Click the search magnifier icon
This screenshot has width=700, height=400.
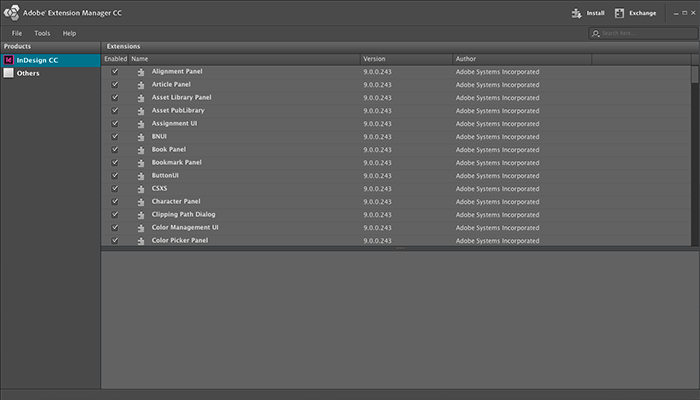tap(596, 33)
